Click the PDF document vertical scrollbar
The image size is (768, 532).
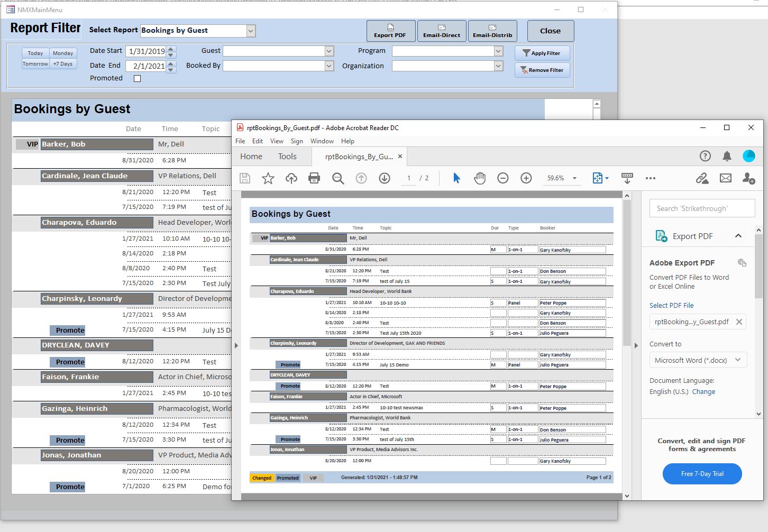click(627, 346)
